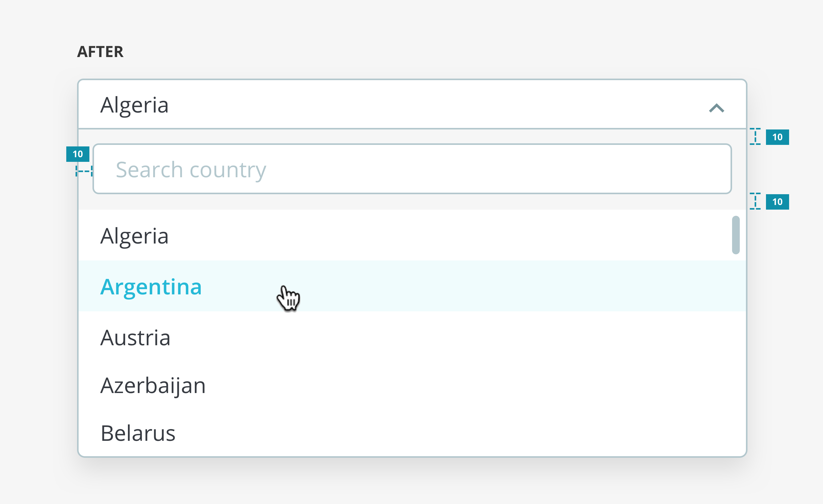The height and width of the screenshot is (504, 823).
Task: Click the left spacing badge labeled 10
Action: pyautogui.click(x=78, y=154)
